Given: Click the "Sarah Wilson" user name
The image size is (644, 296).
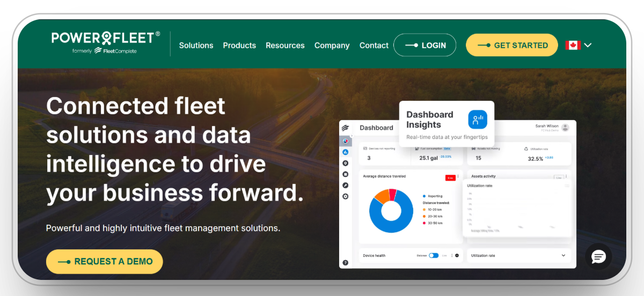Looking at the screenshot, I should point(547,126).
